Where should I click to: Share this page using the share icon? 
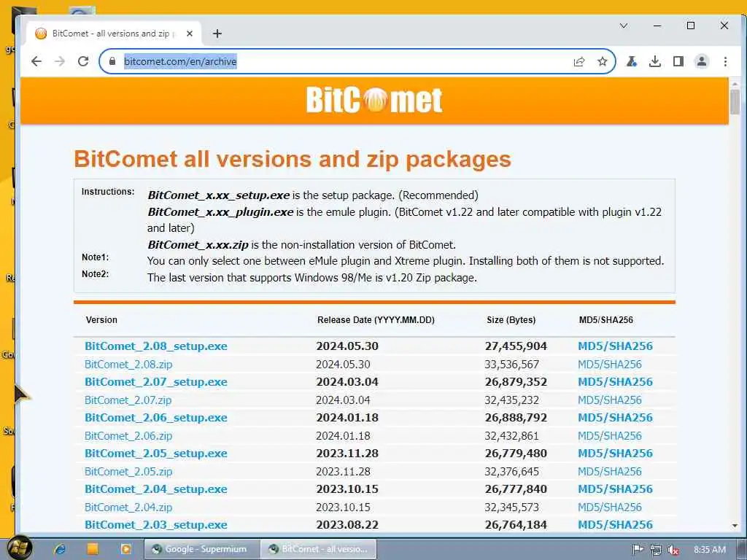click(x=579, y=61)
